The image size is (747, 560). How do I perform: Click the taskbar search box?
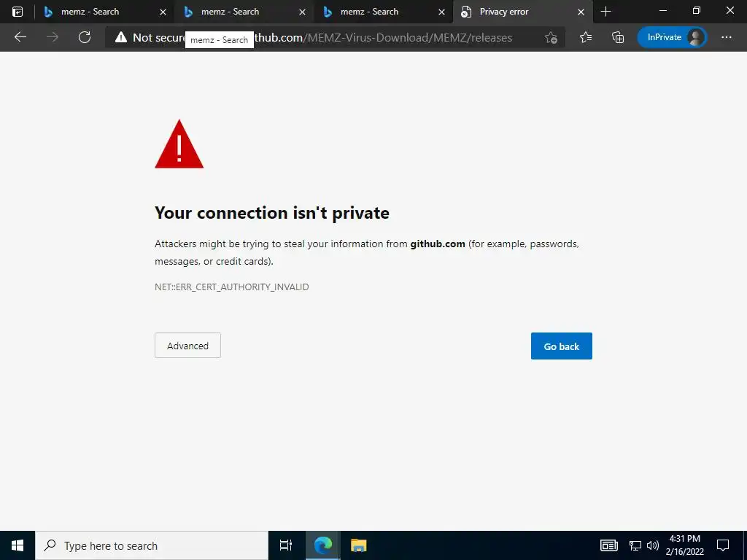[x=152, y=545]
